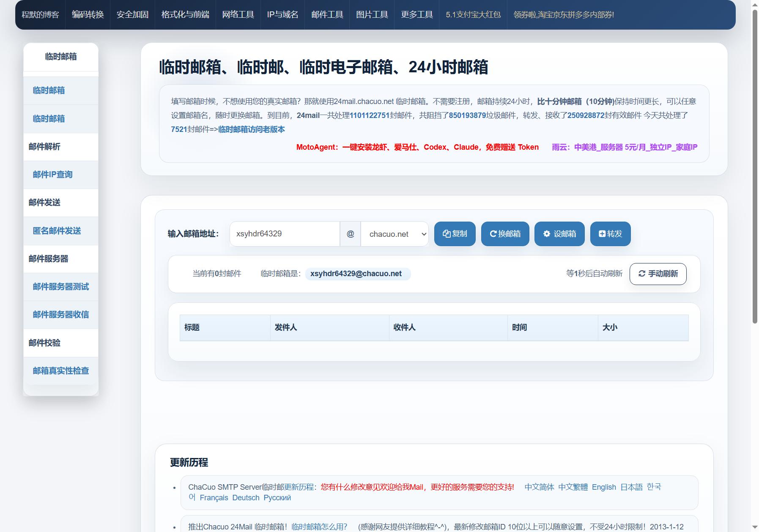Open 邮件服务器测试 sidebar link

click(60, 287)
